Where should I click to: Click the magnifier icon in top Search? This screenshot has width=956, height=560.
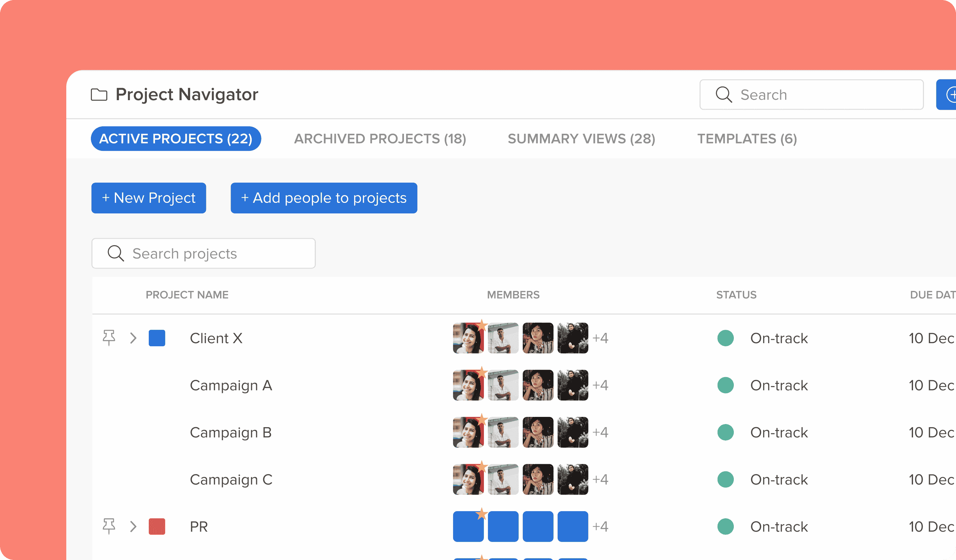724,94
